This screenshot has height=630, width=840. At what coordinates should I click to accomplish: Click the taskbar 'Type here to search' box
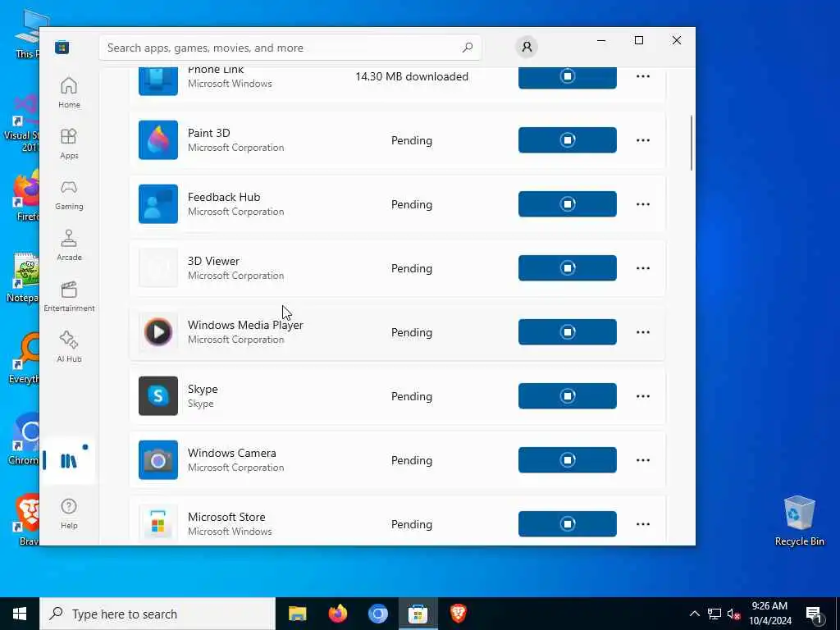[x=157, y=614]
